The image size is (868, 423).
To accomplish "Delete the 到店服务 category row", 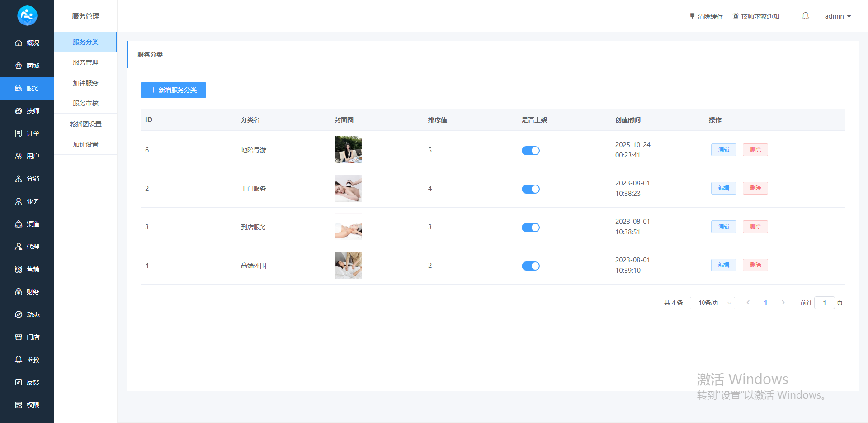I will pos(755,227).
